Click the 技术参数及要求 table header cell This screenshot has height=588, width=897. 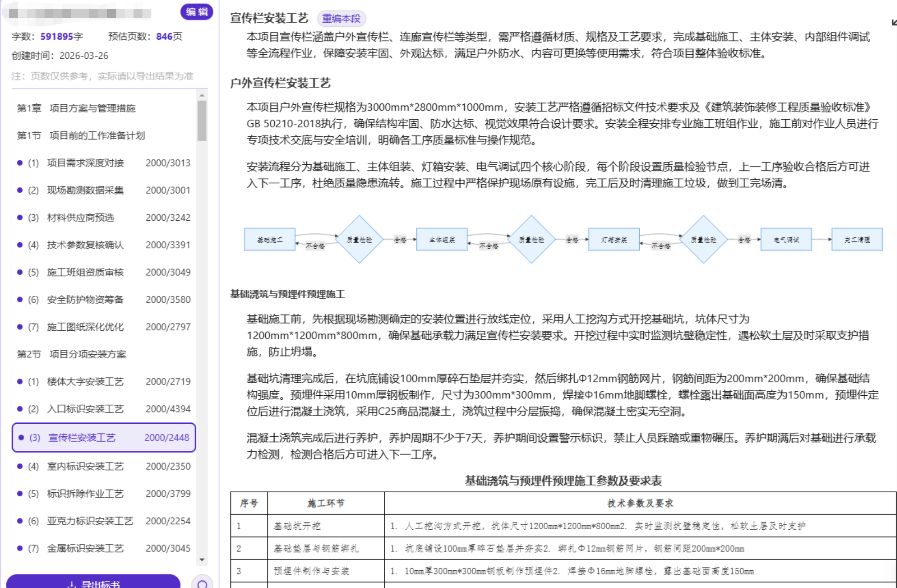[x=640, y=503]
